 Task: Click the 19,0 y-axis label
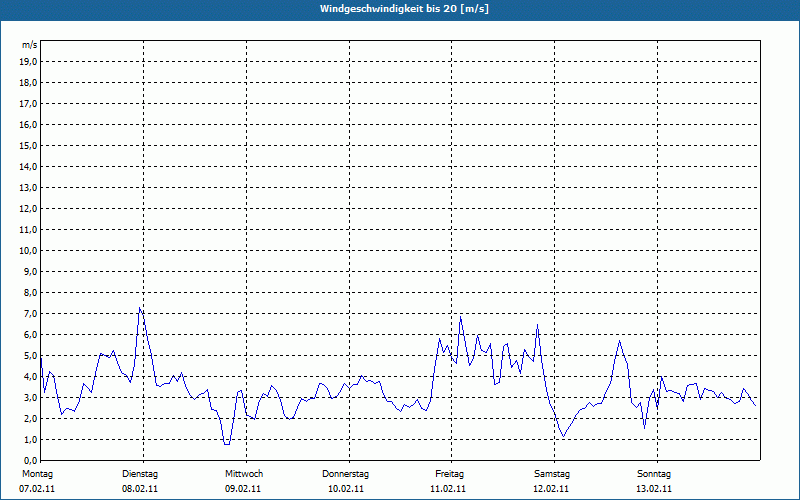pos(28,62)
